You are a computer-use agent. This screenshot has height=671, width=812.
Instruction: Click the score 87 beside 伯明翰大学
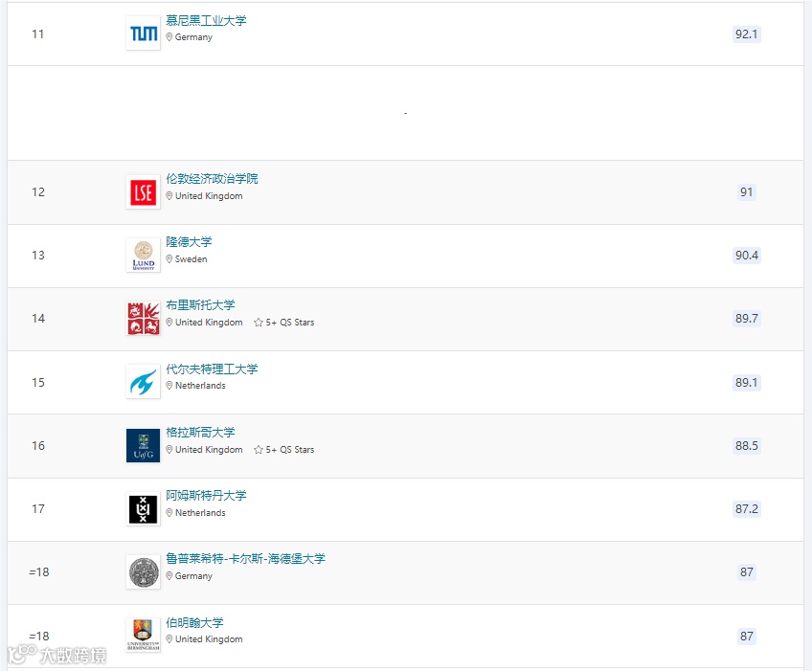tap(746, 636)
